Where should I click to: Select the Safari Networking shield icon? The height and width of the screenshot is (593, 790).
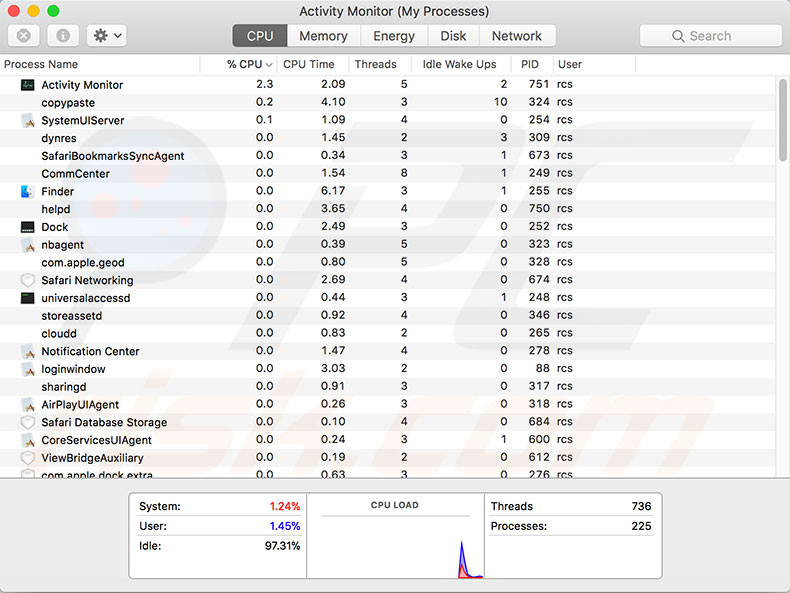[27, 280]
